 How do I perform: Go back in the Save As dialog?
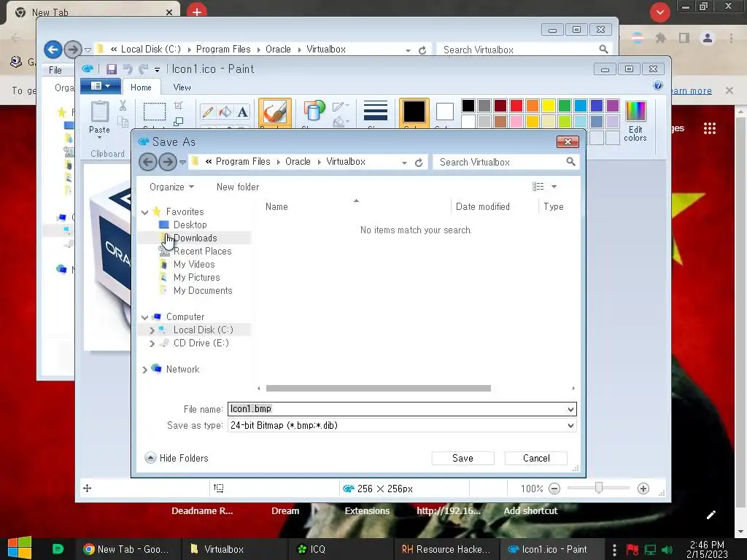coord(147,162)
